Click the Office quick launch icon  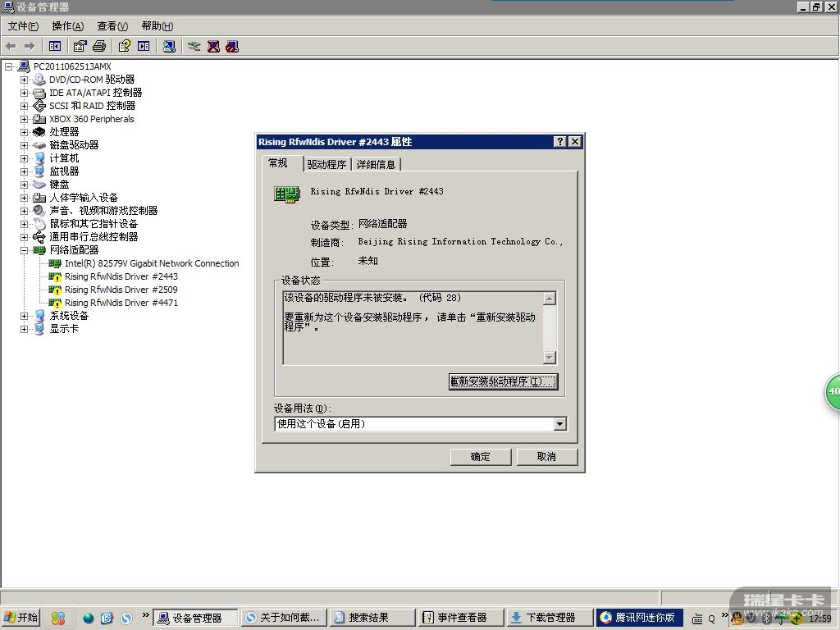(x=58, y=619)
